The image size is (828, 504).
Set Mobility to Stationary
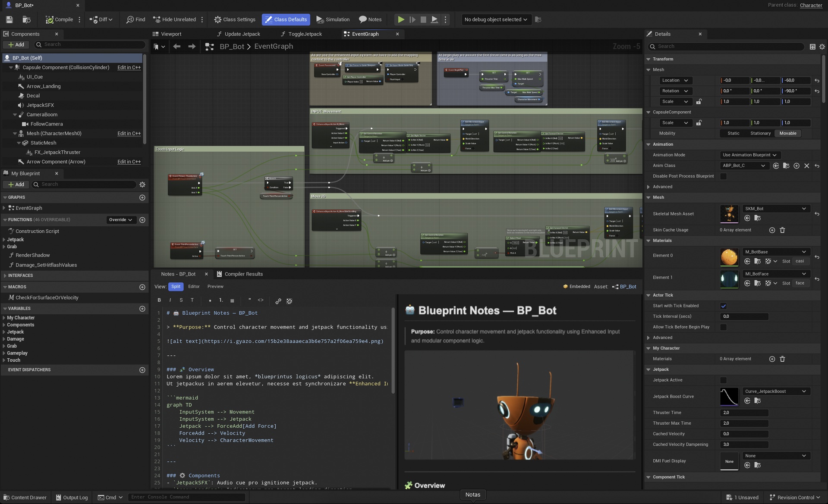coord(760,134)
